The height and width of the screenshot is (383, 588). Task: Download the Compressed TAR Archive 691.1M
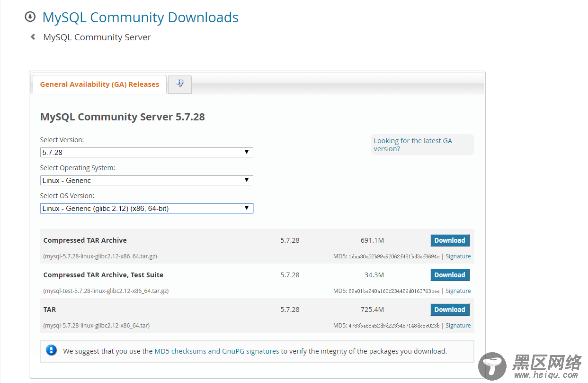point(450,240)
